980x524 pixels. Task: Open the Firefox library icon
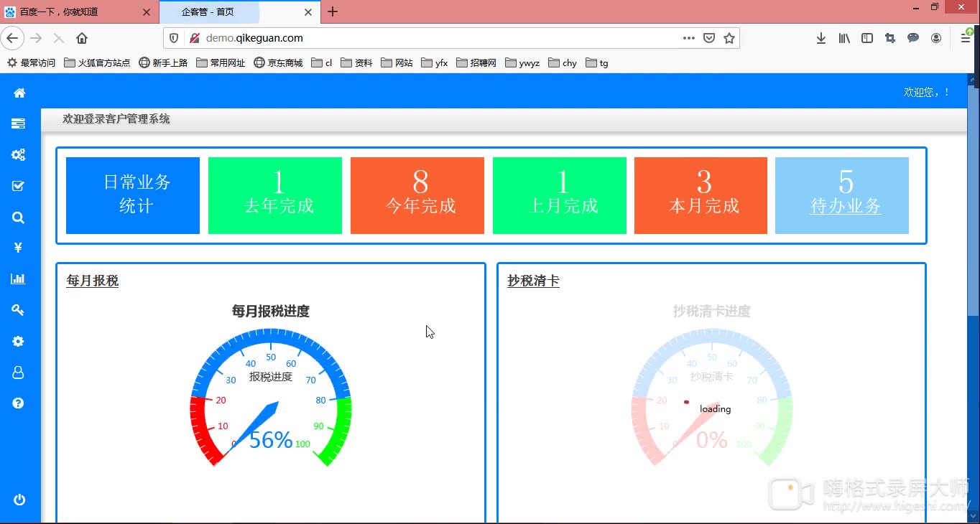click(844, 38)
